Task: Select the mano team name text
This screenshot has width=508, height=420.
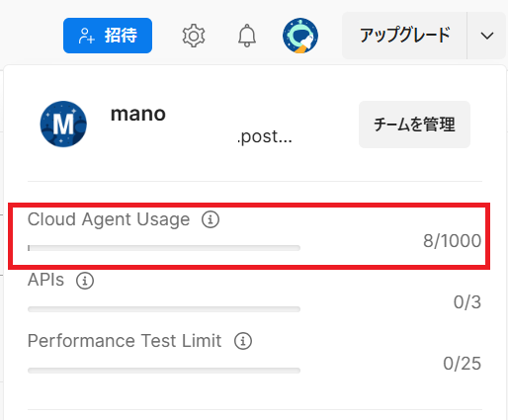Action: tap(138, 114)
